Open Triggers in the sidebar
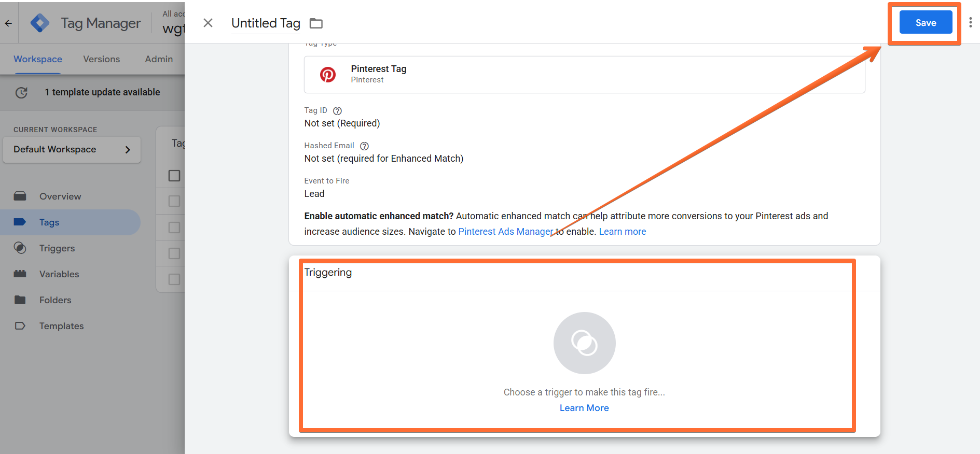Screen dimensions: 980x454 click(57, 248)
